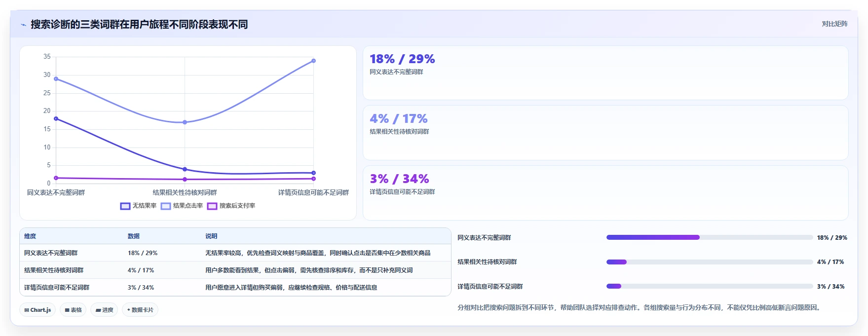Click x-axis label 结果相关性待核对词群 on chart
The height and width of the screenshot is (336, 868).
click(185, 192)
